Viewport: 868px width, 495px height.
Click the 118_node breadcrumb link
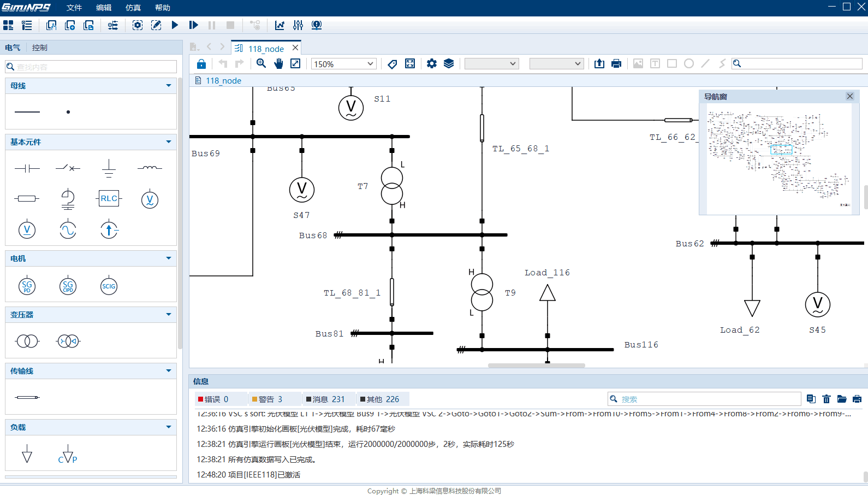click(223, 81)
